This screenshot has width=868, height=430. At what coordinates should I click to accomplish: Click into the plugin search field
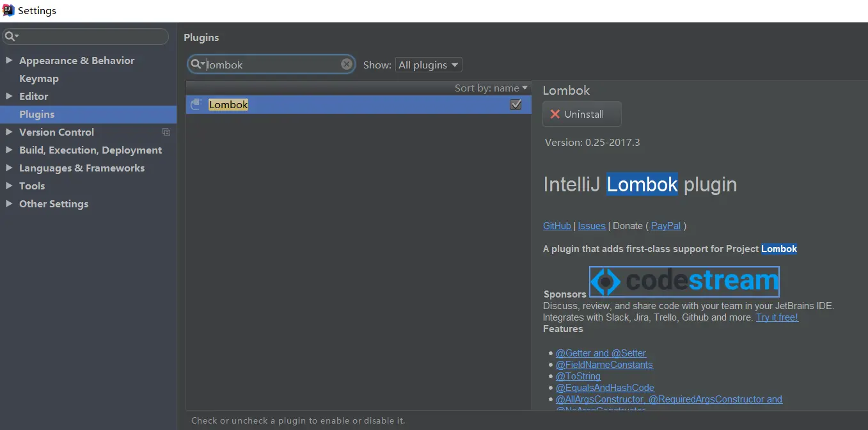click(x=272, y=65)
